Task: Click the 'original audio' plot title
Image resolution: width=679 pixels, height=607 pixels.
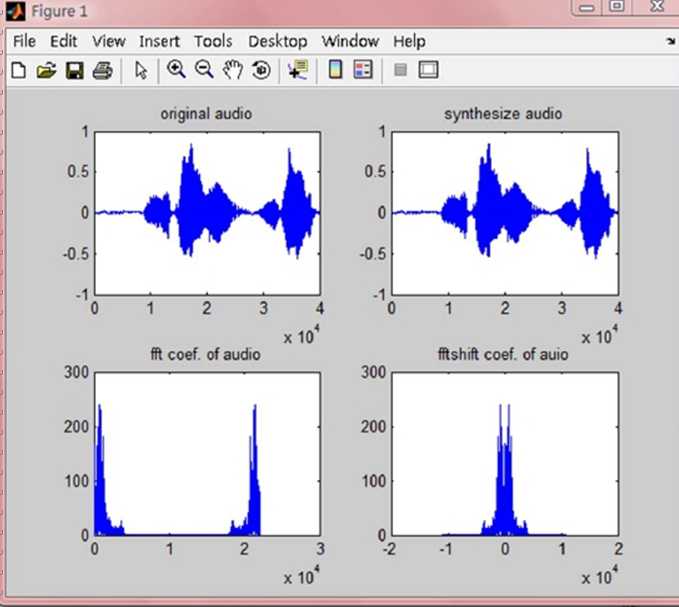Action: point(206,114)
